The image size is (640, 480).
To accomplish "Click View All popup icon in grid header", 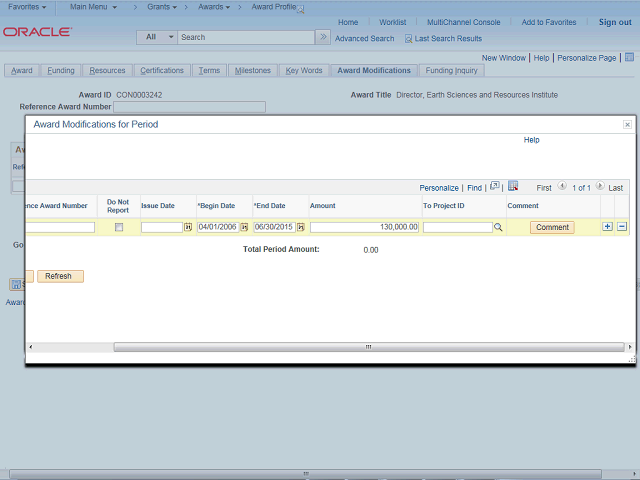I will 494,186.
